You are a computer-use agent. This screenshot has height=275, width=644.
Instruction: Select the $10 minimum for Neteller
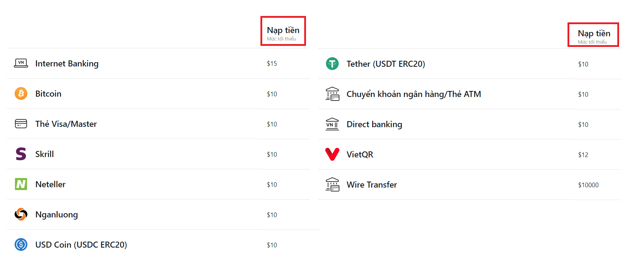(272, 184)
